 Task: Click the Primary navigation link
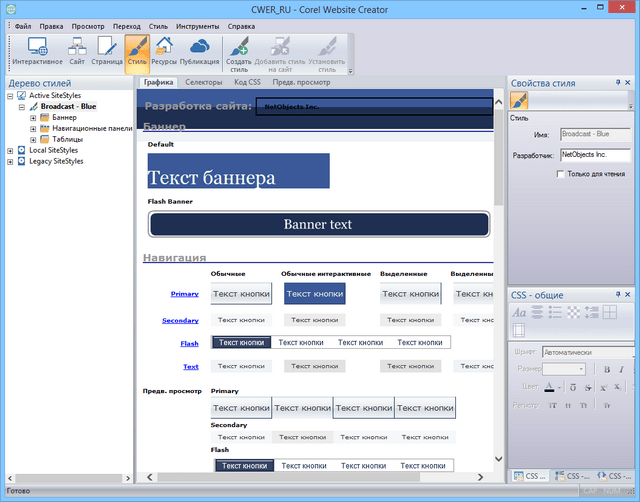click(x=184, y=294)
